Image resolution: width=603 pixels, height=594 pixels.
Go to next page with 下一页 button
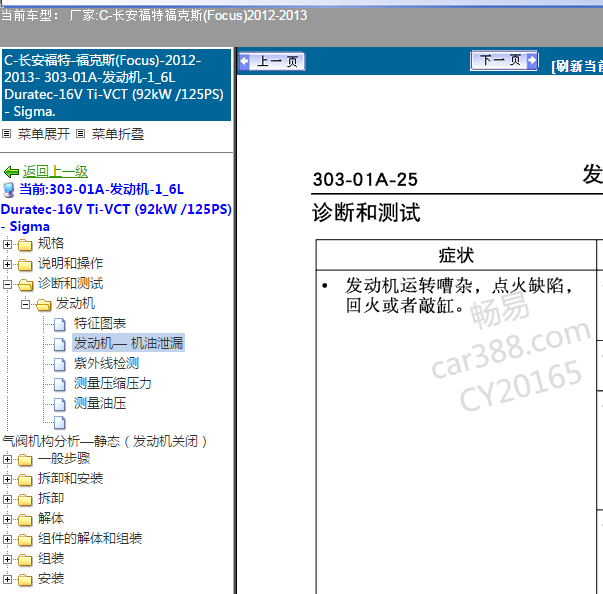tap(504, 60)
